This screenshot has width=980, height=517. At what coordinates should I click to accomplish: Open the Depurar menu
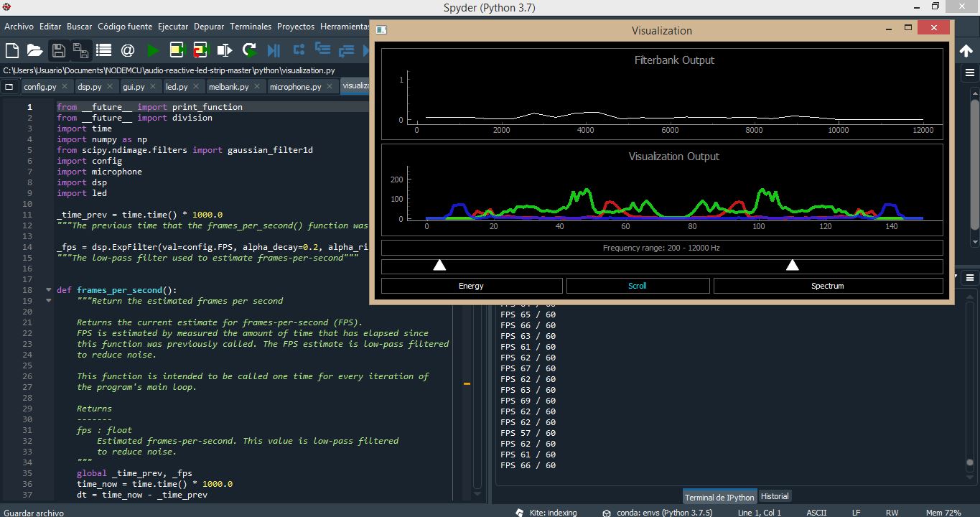tap(208, 26)
